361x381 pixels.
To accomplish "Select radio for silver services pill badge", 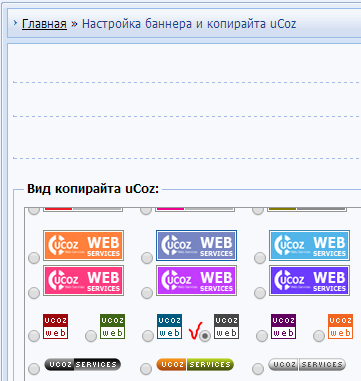I will (x=258, y=369).
